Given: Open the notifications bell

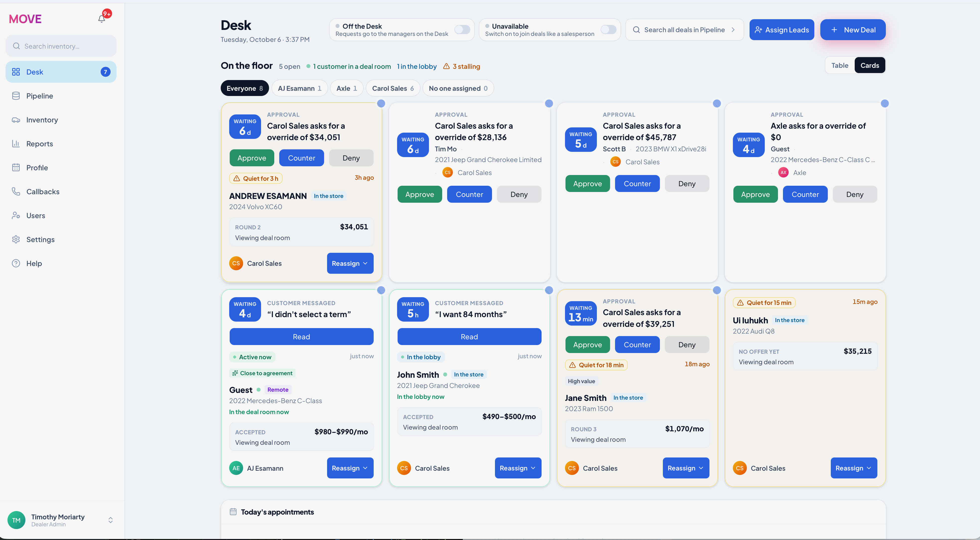Looking at the screenshot, I should 102,19.
